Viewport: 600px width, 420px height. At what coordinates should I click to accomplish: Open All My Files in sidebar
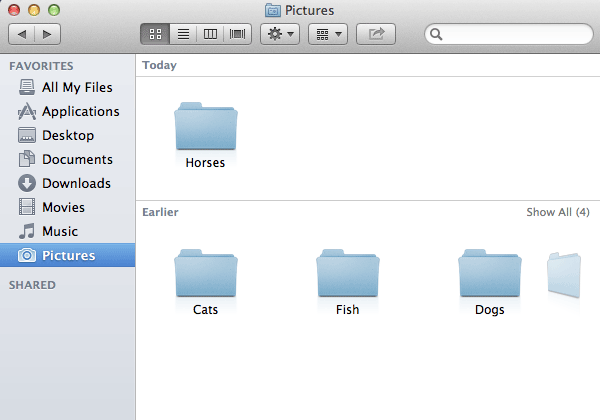pos(67,87)
